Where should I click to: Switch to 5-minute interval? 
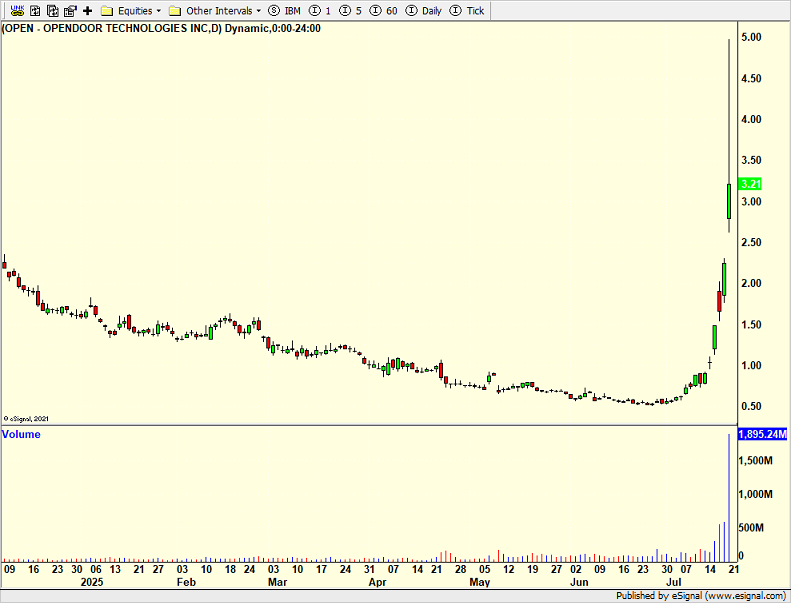tap(351, 11)
